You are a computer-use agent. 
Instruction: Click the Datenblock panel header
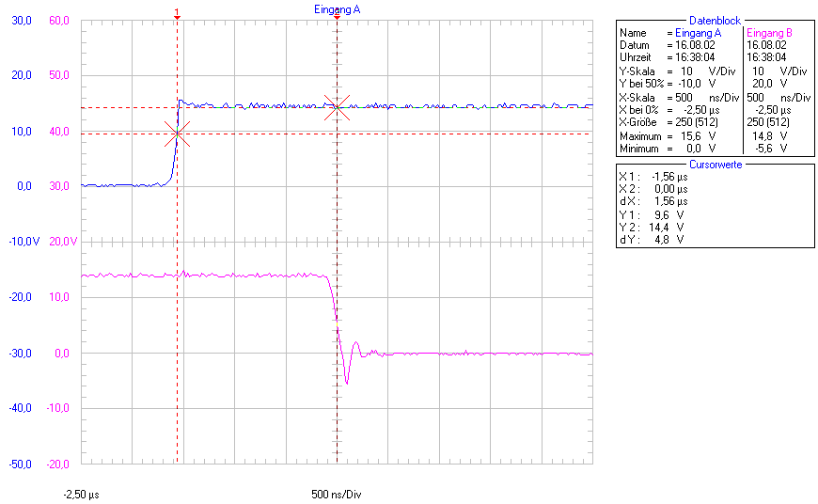point(715,20)
